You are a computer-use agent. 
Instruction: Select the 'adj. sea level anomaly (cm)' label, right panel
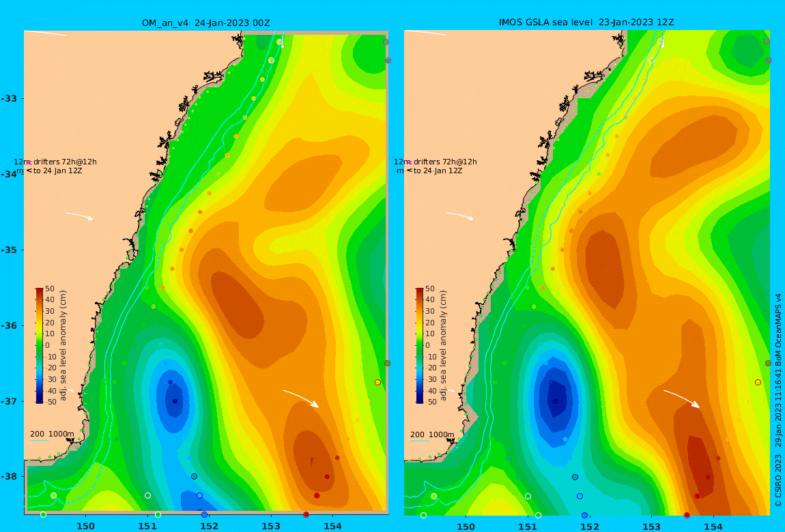(443, 346)
